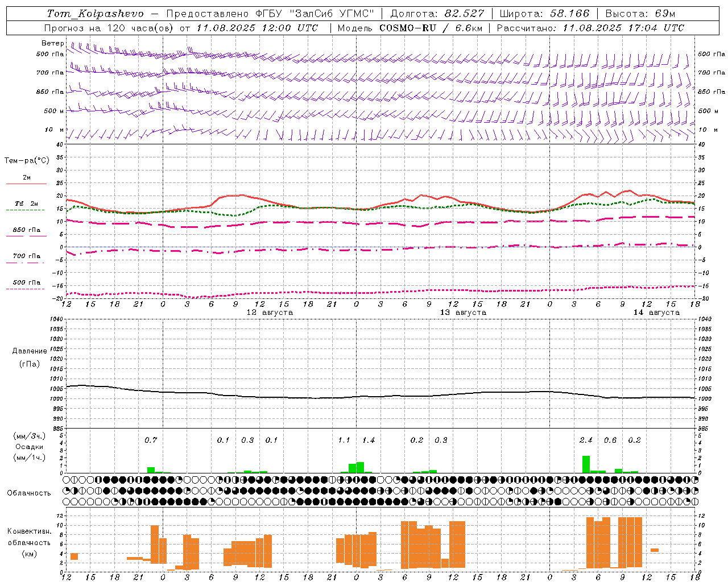
Task: Click the Td 2м dew point legend entry
Action: pyautogui.click(x=26, y=203)
